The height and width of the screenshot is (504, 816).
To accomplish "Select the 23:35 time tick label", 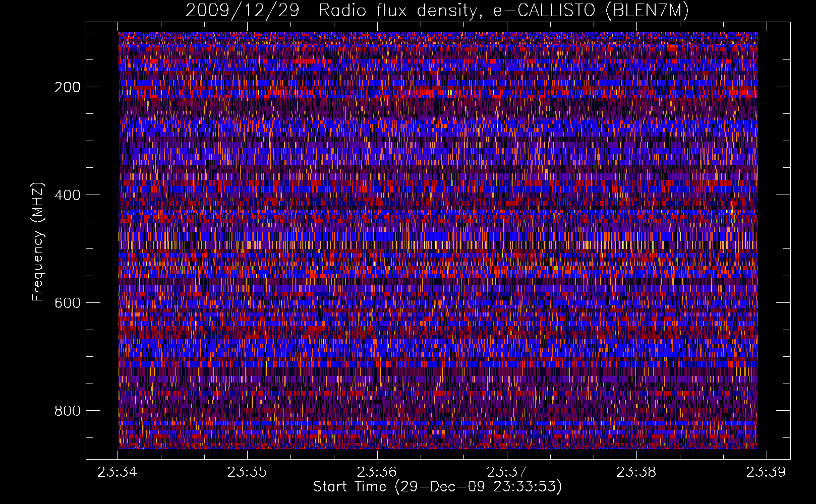I will click(x=247, y=472).
